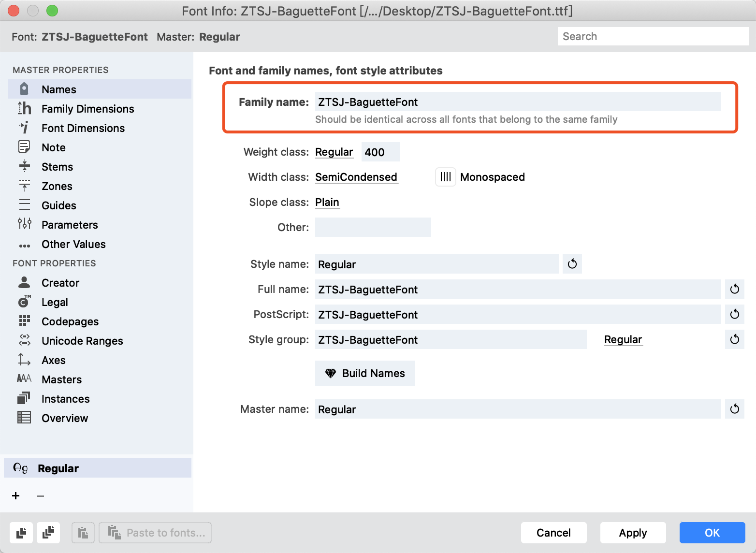This screenshot has height=553, width=756.
Task: Open the Slope class Plain dropdown
Action: (327, 202)
